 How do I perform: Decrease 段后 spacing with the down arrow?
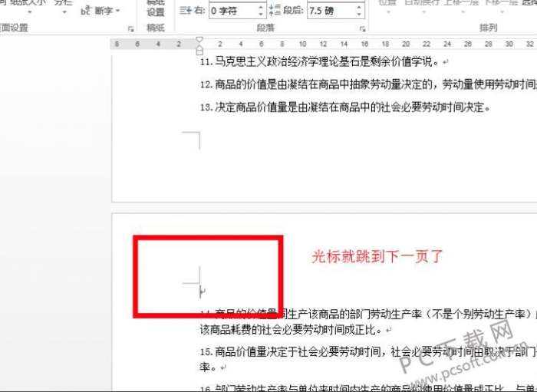[x=359, y=15]
